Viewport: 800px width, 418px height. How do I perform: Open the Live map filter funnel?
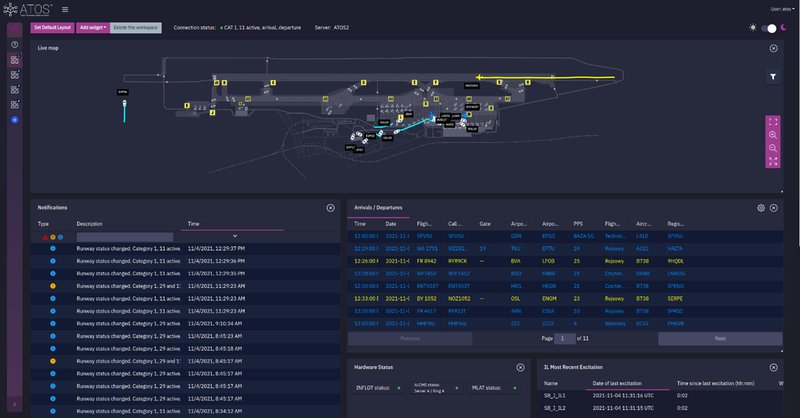(773, 77)
